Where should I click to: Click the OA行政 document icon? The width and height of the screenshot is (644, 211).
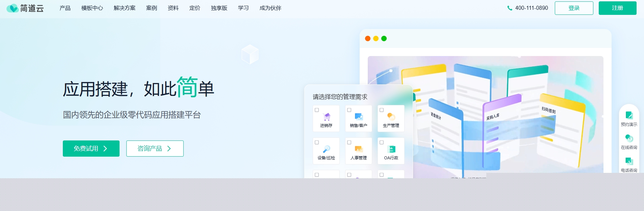pos(391,149)
